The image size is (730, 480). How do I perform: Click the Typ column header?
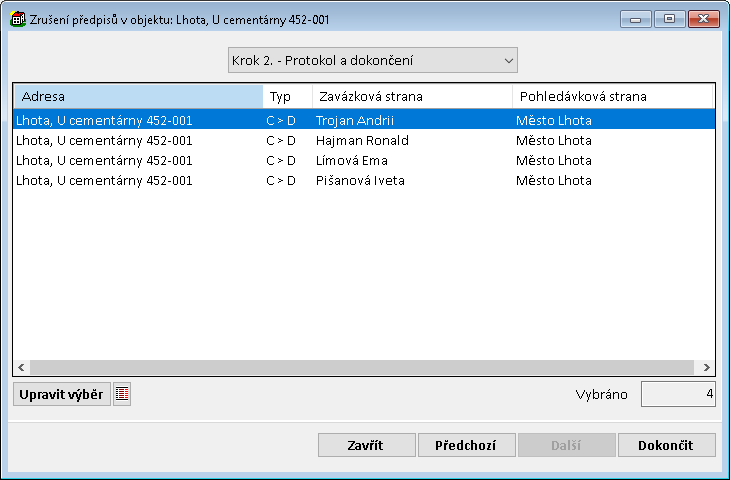pyautogui.click(x=287, y=96)
